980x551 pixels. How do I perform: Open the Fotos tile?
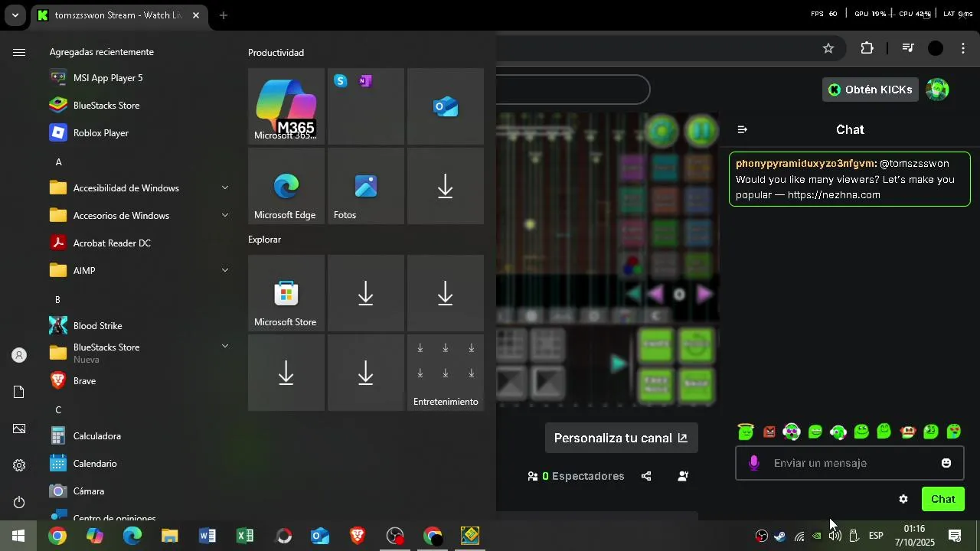click(366, 186)
